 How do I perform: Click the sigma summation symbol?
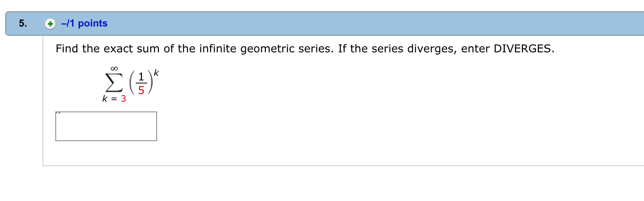(x=114, y=83)
